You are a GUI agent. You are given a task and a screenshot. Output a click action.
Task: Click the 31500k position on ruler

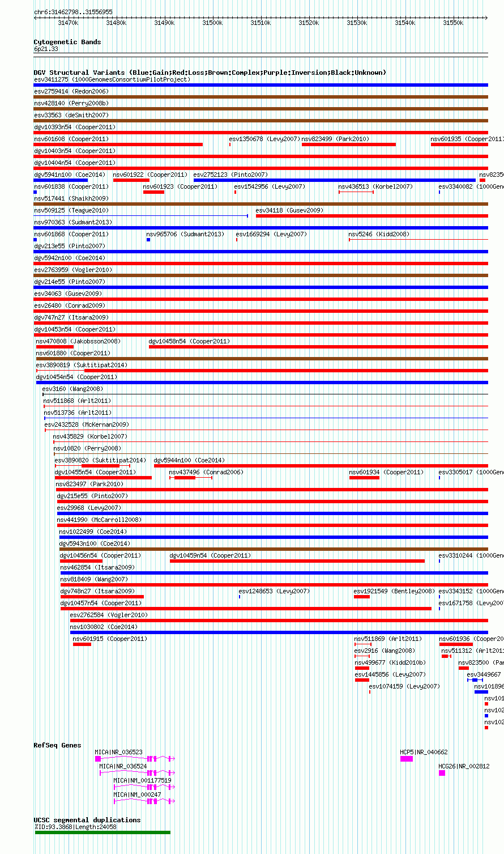[x=213, y=23]
